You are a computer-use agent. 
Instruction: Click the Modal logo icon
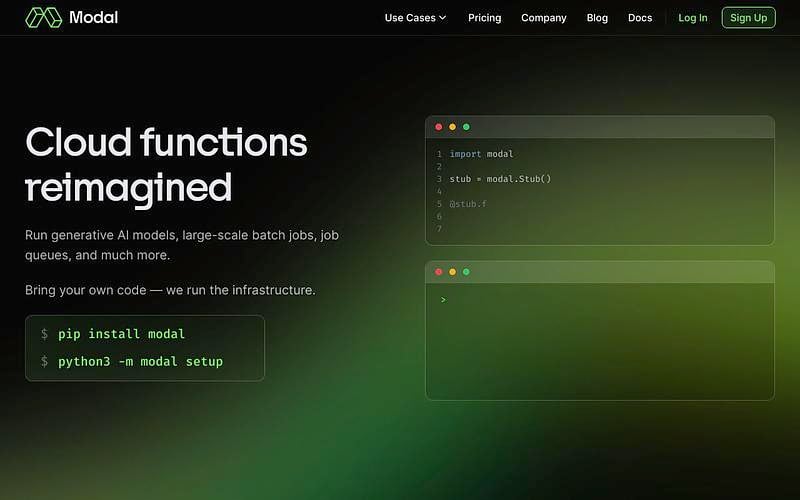43,17
